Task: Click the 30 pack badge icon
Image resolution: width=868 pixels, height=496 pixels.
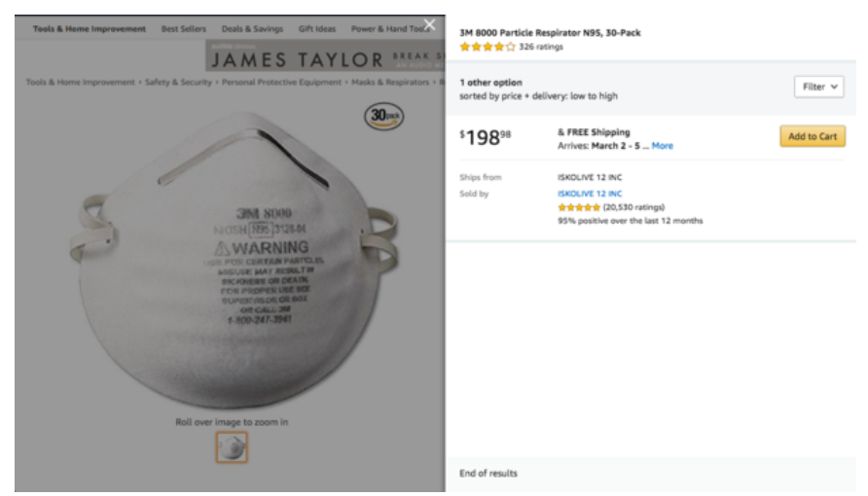Action: 383,116
